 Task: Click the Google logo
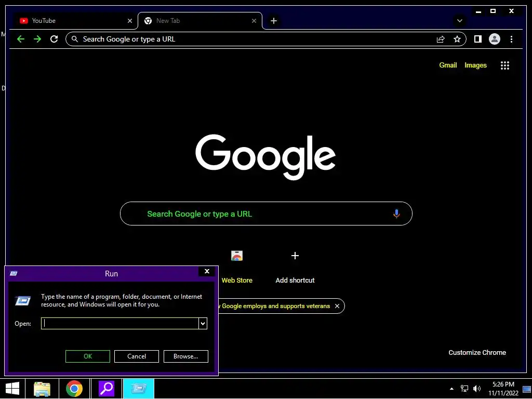point(265,157)
